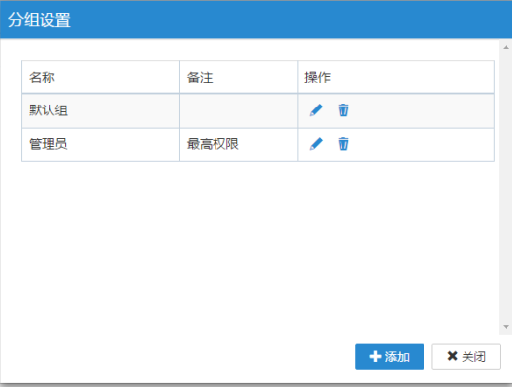Click the 操作 column header
The image size is (512, 387).
click(x=396, y=77)
